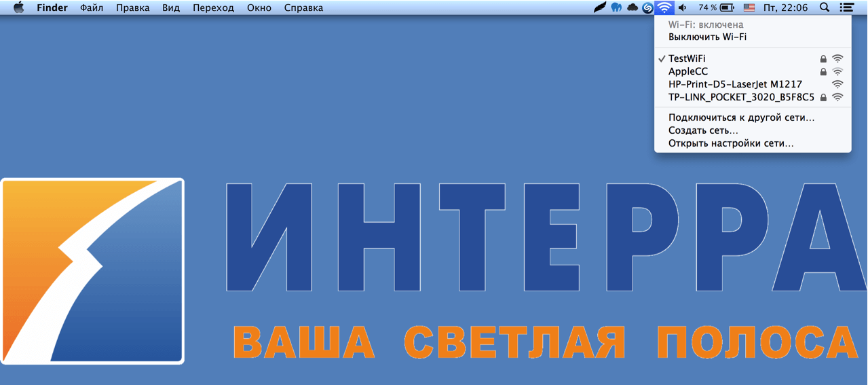Viewport: 868px width, 385px height.
Task: Click the feather icon in menu bar
Action: click(600, 7)
